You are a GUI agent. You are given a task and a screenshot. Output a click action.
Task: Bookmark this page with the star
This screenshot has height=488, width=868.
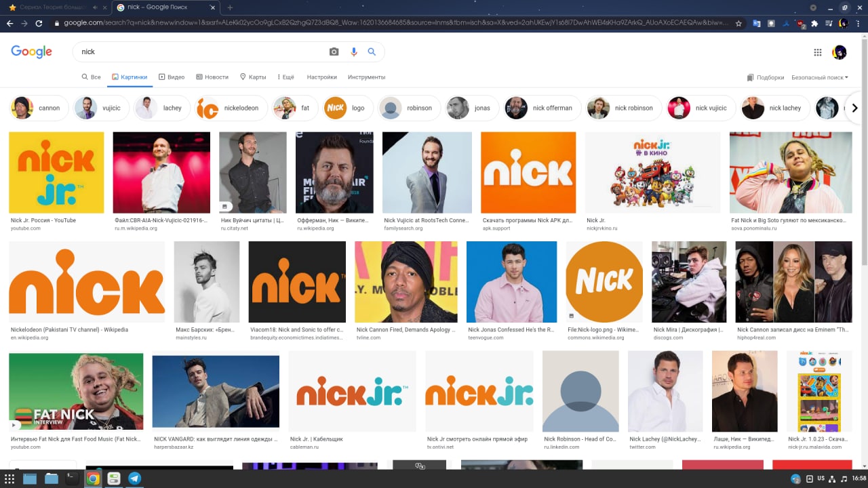click(738, 23)
